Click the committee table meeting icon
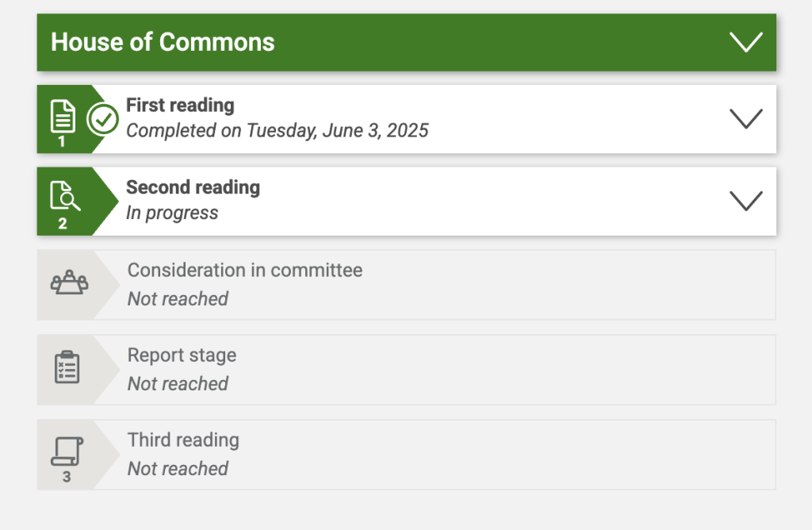Viewport: 812px width, 530px height. 69,282
